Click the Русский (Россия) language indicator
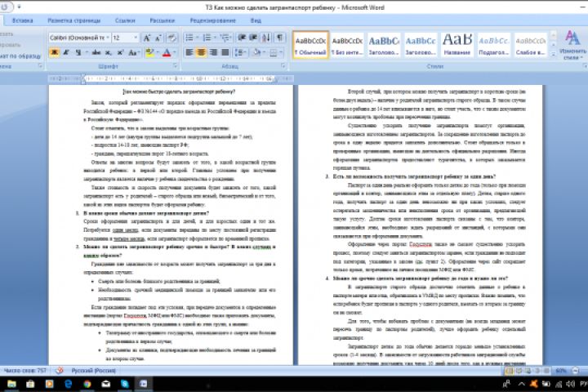The width and height of the screenshot is (588, 392). 94,371
